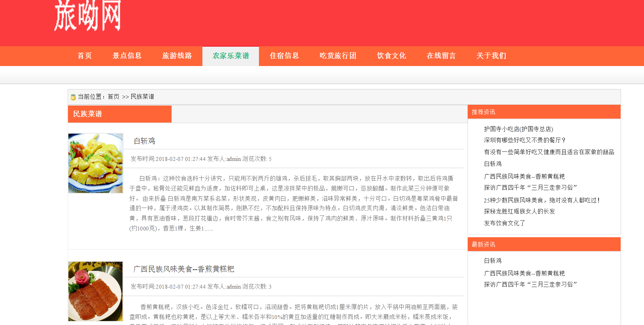Open the 首页 navigation menu item
Viewport: 644px width, 325px height.
point(85,56)
